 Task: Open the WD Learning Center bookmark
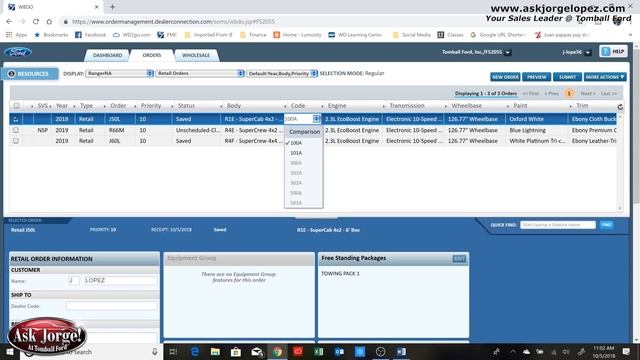[355, 35]
